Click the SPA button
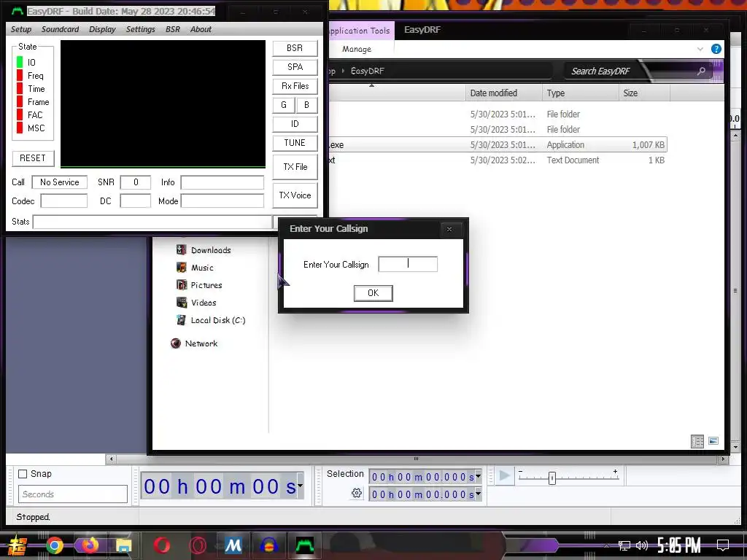 tap(295, 67)
